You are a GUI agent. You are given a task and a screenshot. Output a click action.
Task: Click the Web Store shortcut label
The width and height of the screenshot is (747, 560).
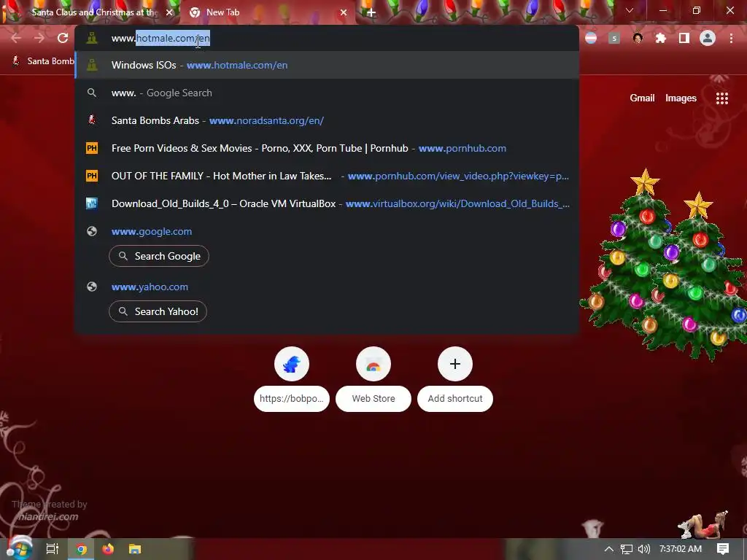[373, 399]
